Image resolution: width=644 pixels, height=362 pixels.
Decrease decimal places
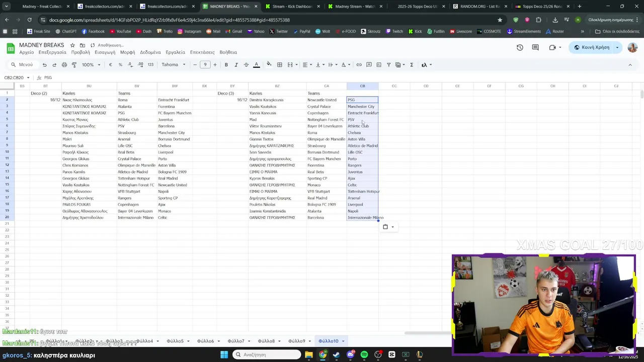(x=130, y=65)
